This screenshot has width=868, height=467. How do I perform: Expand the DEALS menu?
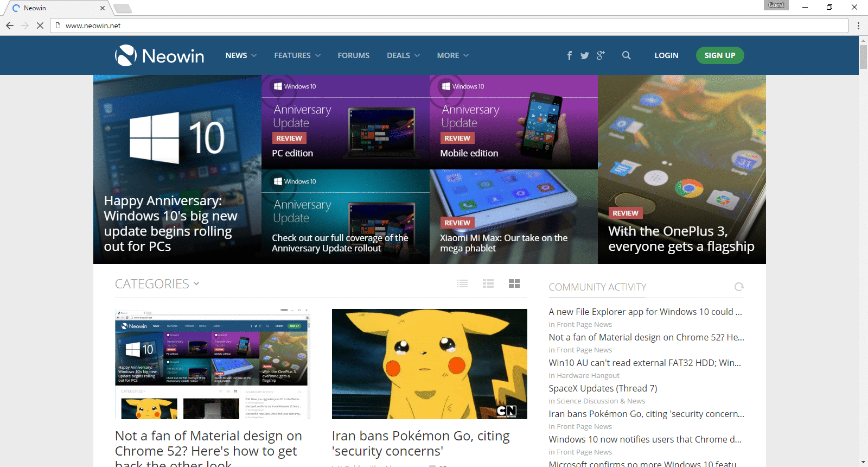(403, 55)
